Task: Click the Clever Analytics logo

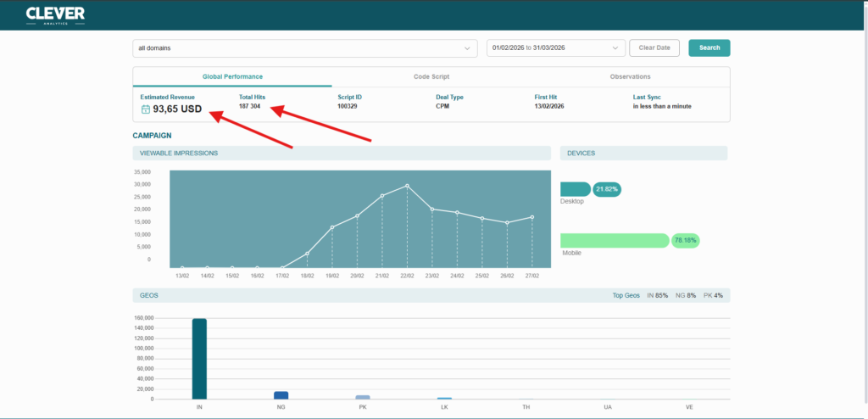Action: click(55, 14)
